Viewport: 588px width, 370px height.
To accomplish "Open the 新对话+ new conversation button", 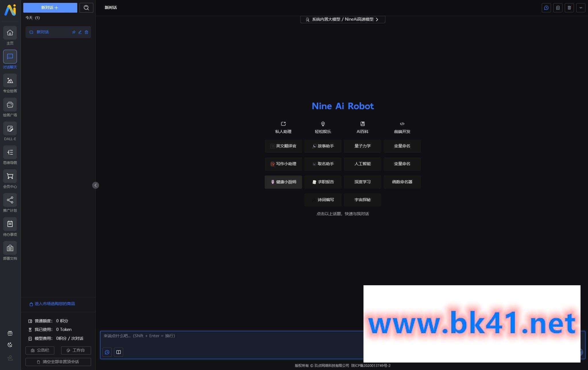I will [50, 7].
